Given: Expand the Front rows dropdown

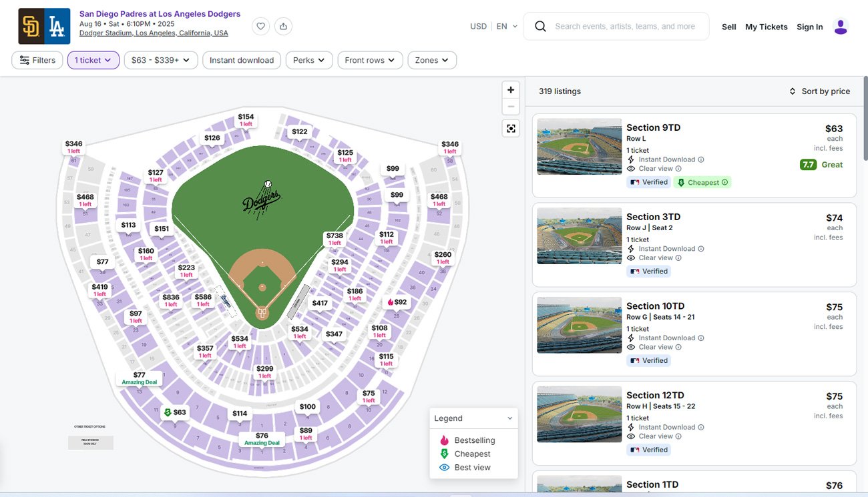Looking at the screenshot, I should tap(371, 60).
